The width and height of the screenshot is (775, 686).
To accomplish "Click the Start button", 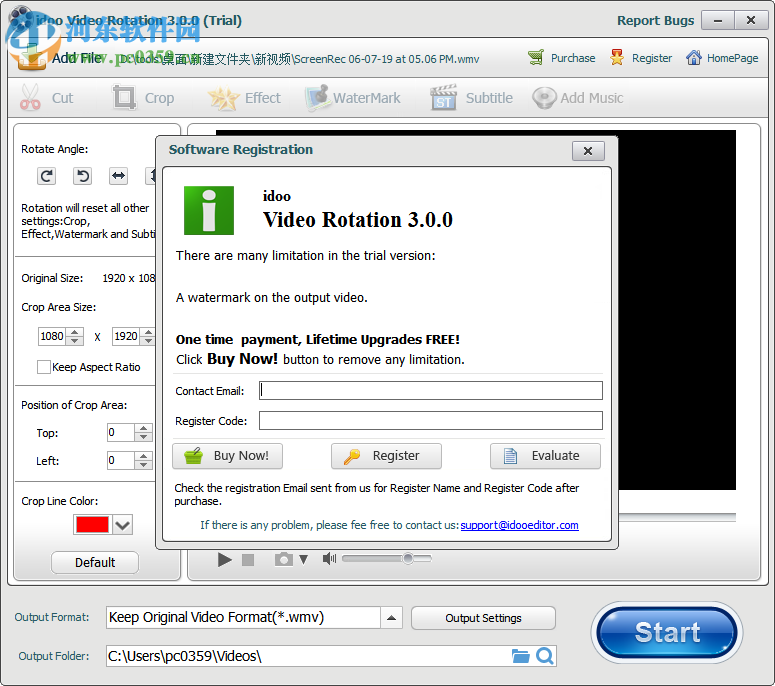I will tap(667, 633).
